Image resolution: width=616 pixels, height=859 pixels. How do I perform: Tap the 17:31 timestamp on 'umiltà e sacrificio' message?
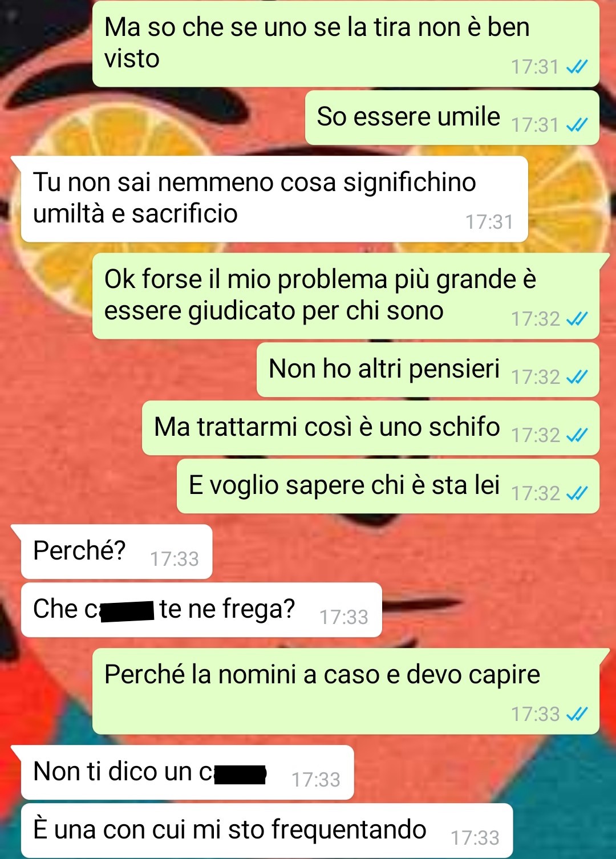point(489,222)
